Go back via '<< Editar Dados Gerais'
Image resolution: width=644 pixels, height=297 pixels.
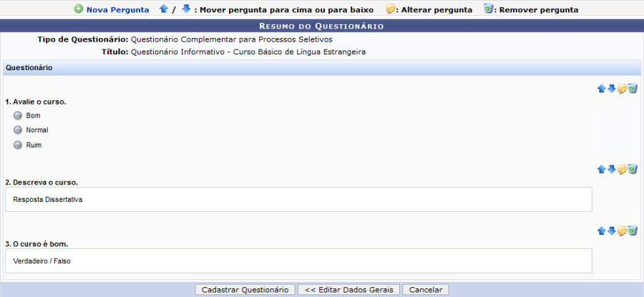[348, 290]
